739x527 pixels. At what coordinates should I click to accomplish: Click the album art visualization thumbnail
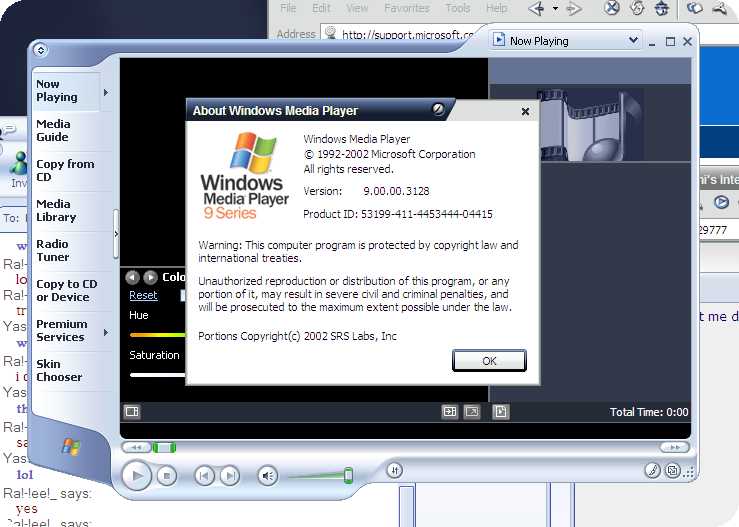591,125
